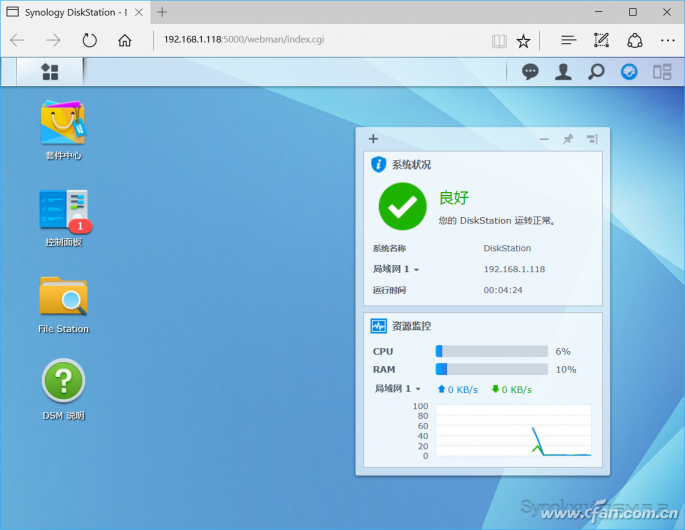Open the DSM main menu grid button
The height and width of the screenshot is (530, 685).
click(49, 72)
